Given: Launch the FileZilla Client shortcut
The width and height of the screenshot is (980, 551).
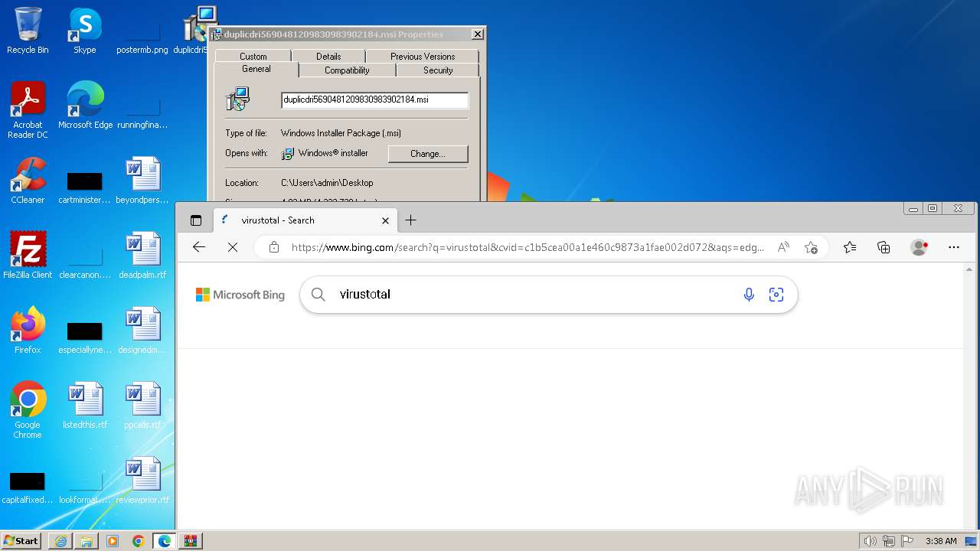Looking at the screenshot, I should [x=28, y=256].
